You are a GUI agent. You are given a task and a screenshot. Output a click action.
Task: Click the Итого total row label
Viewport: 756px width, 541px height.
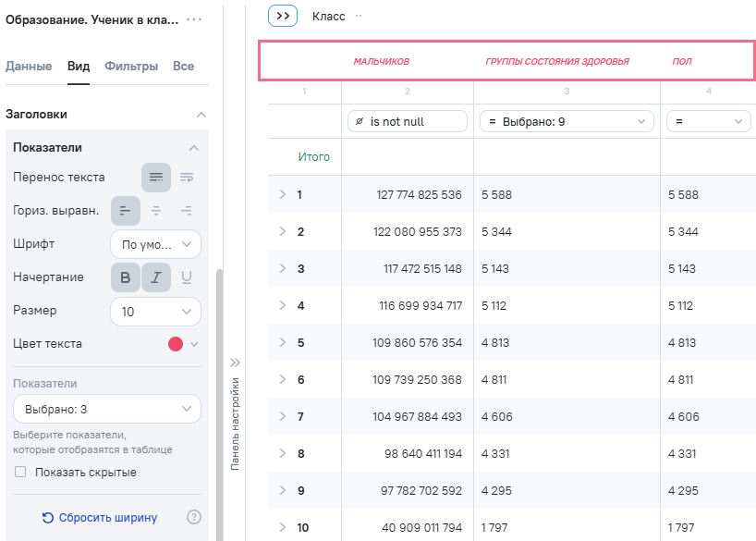point(314,157)
